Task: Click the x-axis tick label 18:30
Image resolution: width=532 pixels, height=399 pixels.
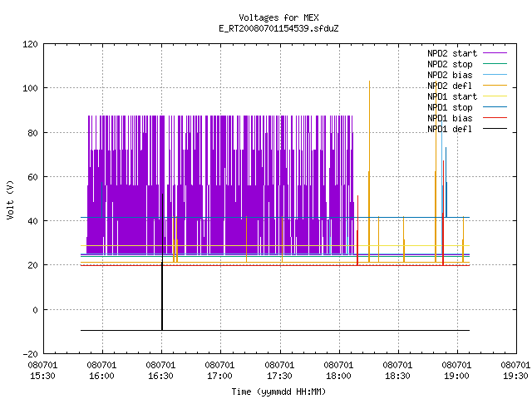Action: pyautogui.click(x=397, y=376)
